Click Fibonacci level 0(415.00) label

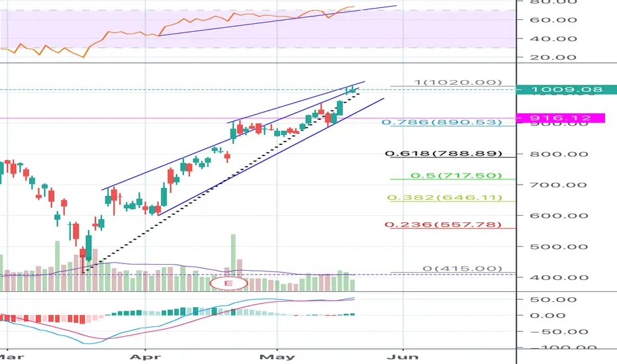pos(462,269)
